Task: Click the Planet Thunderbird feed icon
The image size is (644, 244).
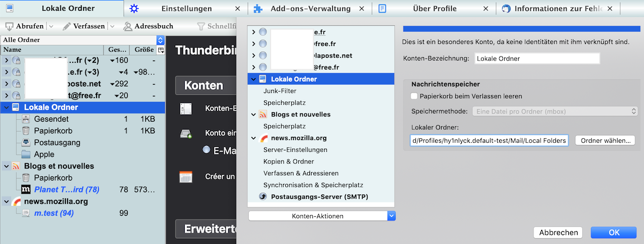Action: 26,189
